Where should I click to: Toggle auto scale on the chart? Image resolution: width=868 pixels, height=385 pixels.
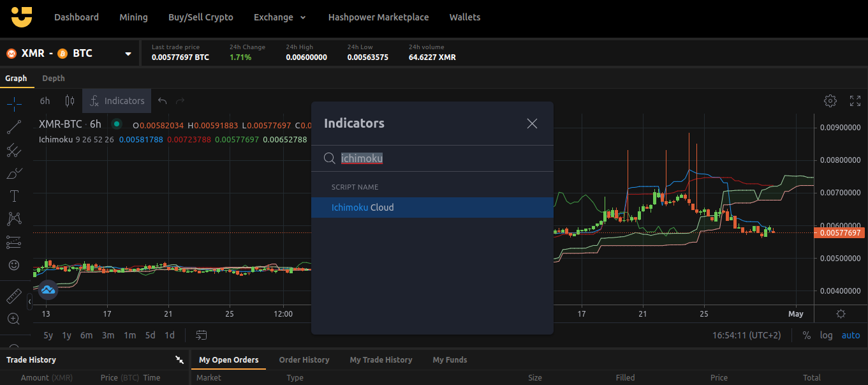coord(850,335)
